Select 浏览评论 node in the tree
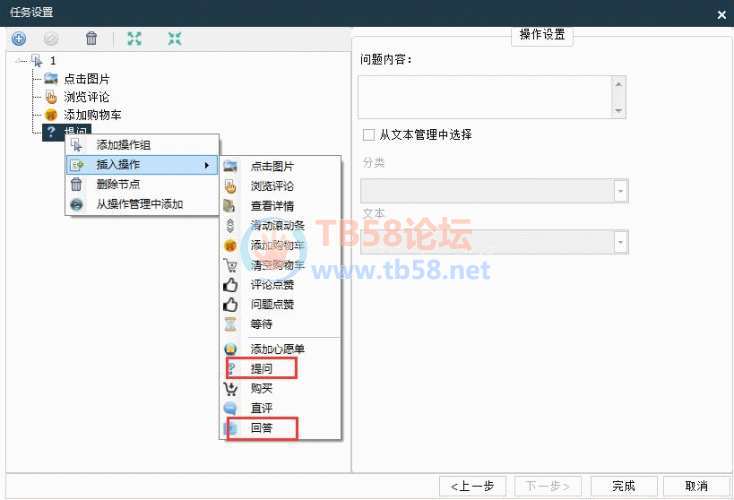The image size is (734, 500). click(x=86, y=97)
